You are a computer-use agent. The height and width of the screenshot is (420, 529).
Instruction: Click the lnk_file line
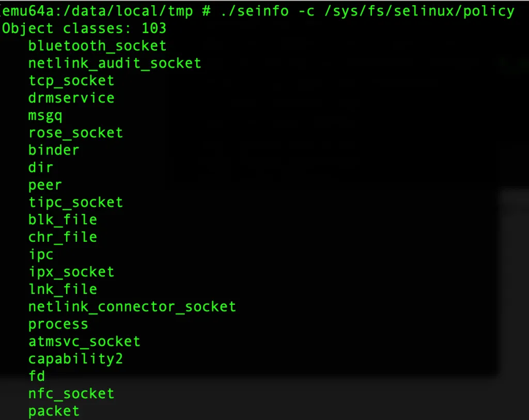pos(63,289)
